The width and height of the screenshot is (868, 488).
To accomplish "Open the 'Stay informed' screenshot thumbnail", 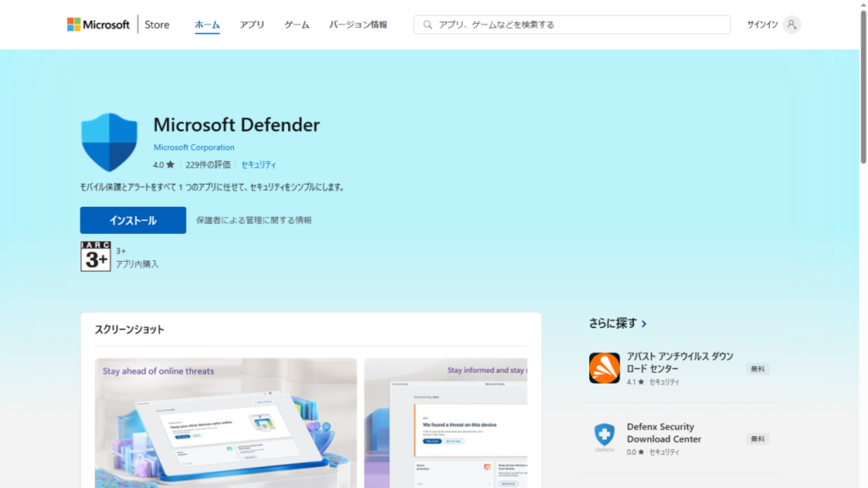I will point(446,423).
